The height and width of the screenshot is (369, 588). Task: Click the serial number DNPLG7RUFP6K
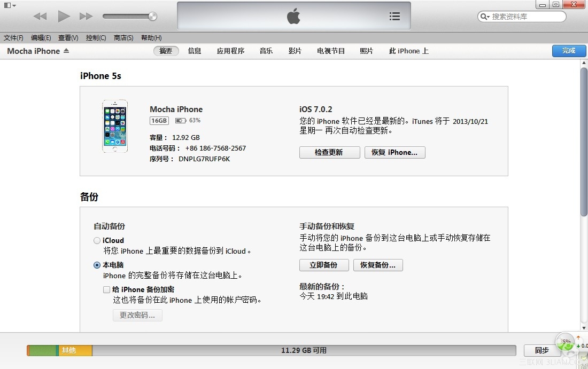coord(204,159)
